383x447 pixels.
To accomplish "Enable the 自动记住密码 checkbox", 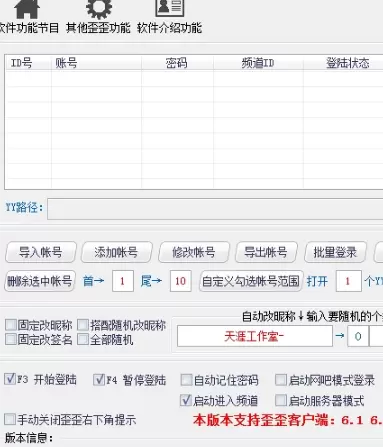I will (x=186, y=380).
